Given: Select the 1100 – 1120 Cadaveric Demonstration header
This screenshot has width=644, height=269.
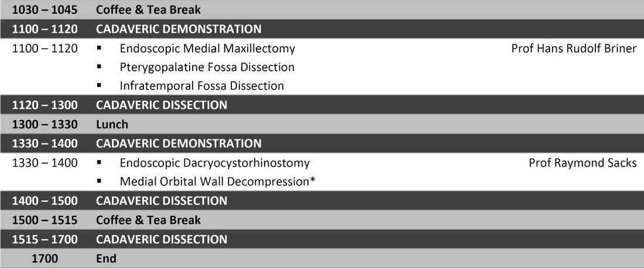Looking at the screenshot, I should (322, 29).
